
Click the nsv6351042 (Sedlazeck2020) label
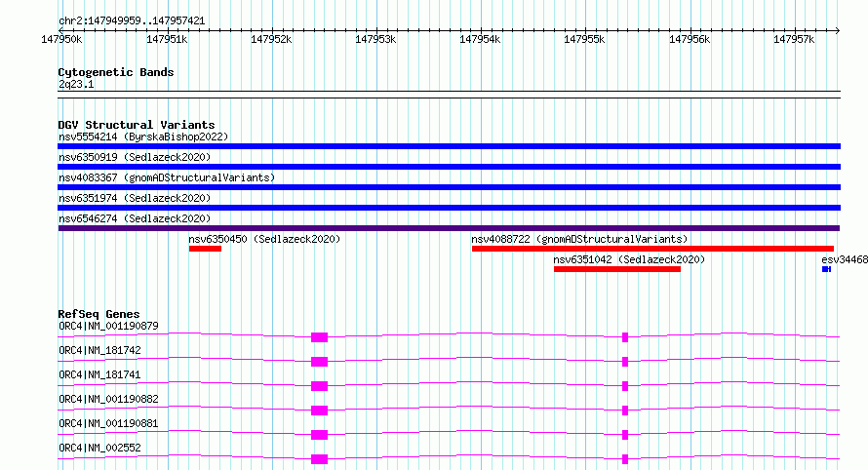click(x=629, y=259)
